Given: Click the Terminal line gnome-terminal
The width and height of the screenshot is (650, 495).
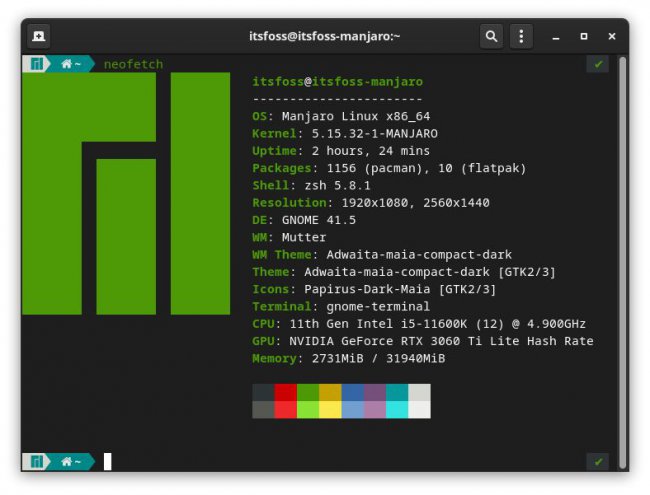Looking at the screenshot, I should tap(341, 307).
